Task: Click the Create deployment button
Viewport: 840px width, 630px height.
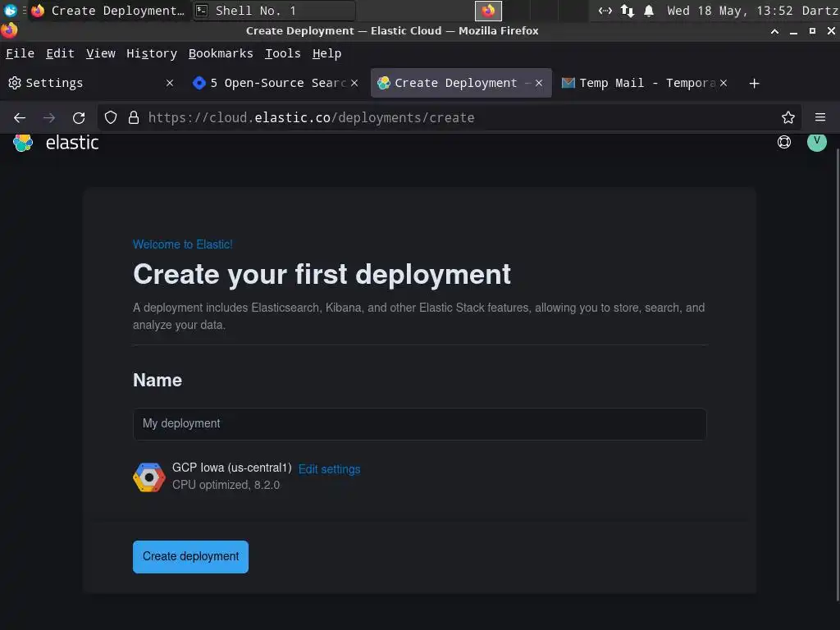Action: 190,557
